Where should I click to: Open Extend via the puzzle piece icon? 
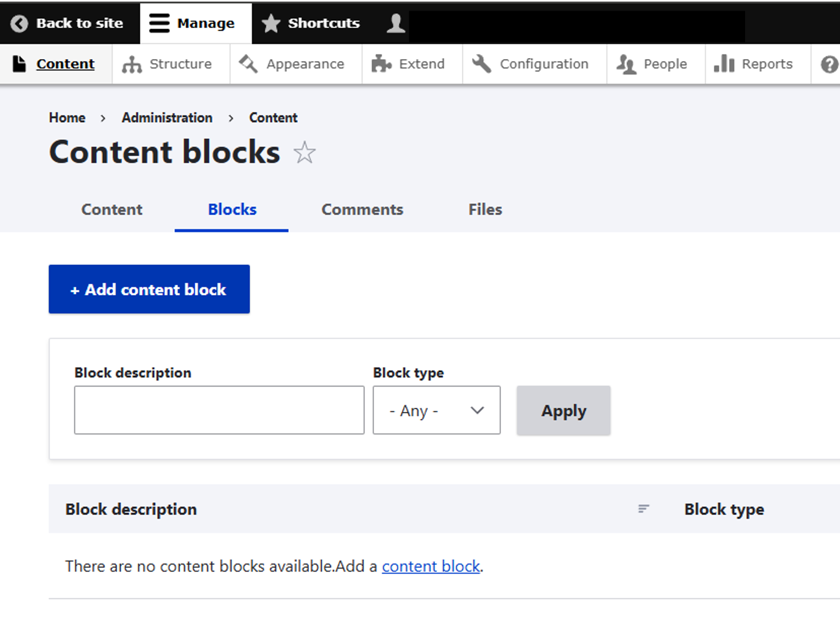381,64
